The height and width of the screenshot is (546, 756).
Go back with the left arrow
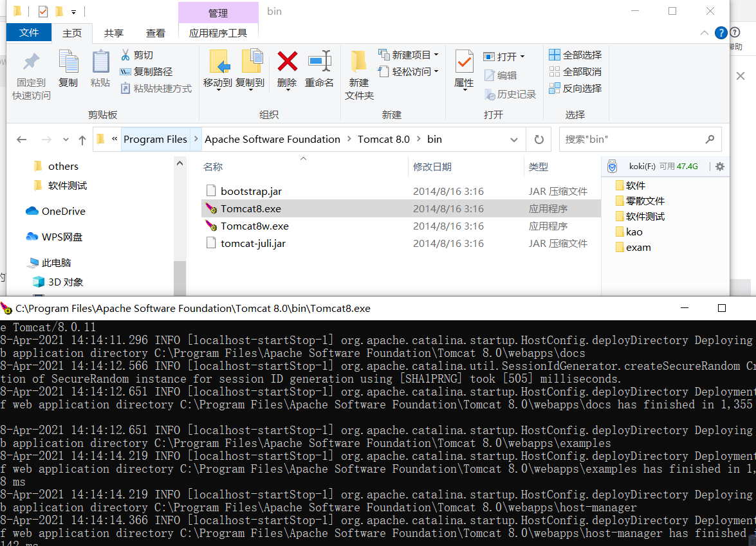coord(22,140)
